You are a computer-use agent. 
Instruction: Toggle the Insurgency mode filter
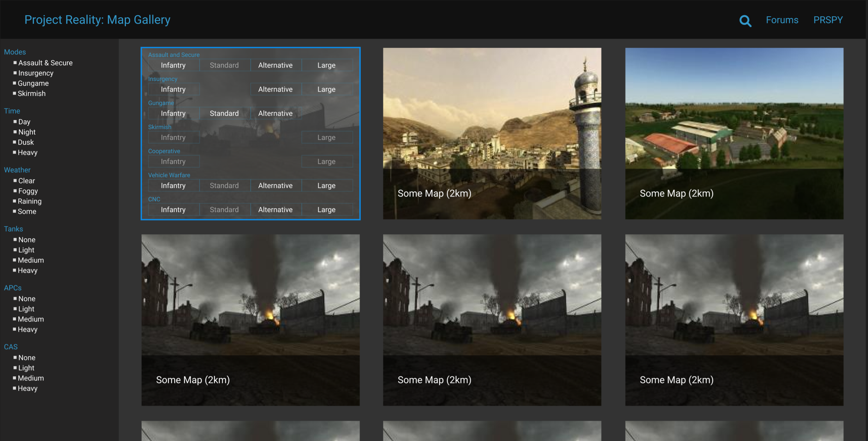pyautogui.click(x=36, y=73)
